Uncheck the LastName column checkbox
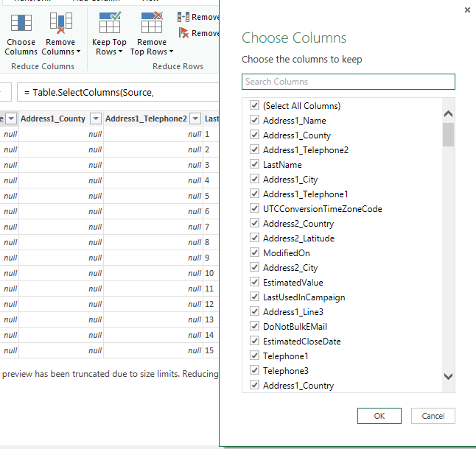The image size is (476, 449). click(254, 165)
